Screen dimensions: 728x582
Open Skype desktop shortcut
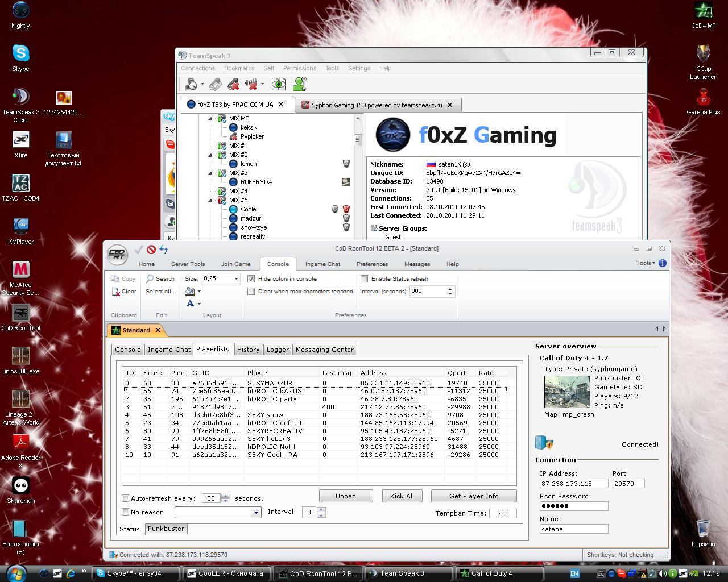(21, 58)
